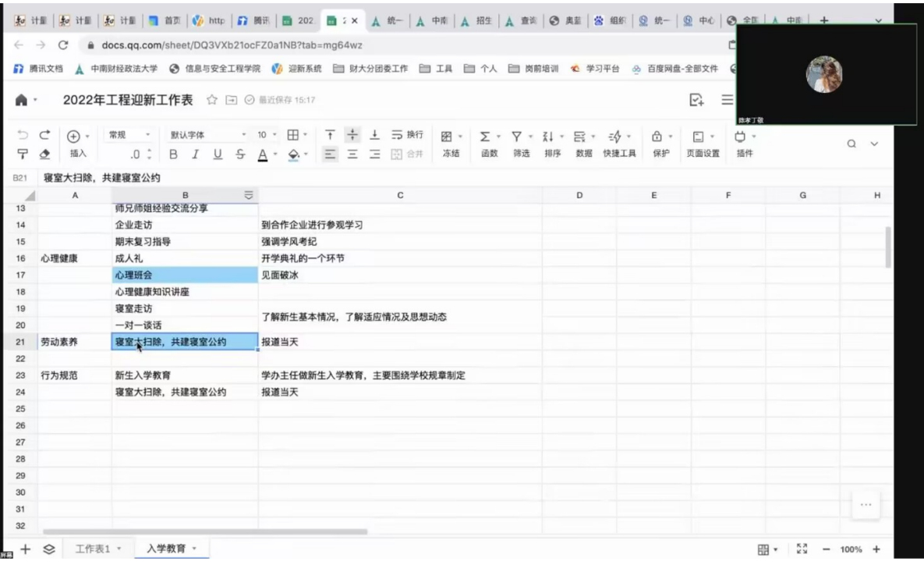Toggle italic formatting
Screen dimensions: 924x565
point(195,154)
